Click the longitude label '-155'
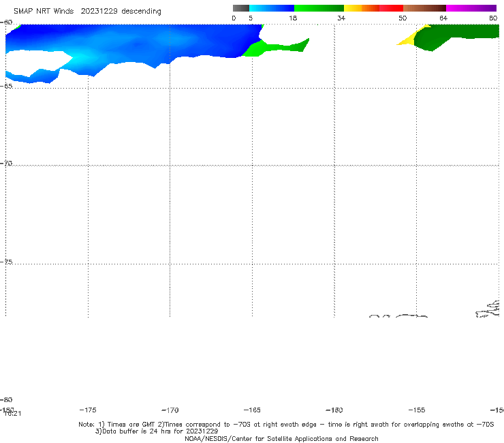504x443 pixels. point(417,410)
